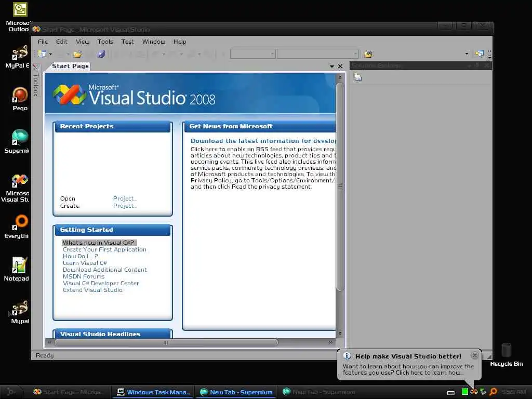Click the orange magnifier tray icon
Viewport: 532px width, 399px height.
(494, 392)
